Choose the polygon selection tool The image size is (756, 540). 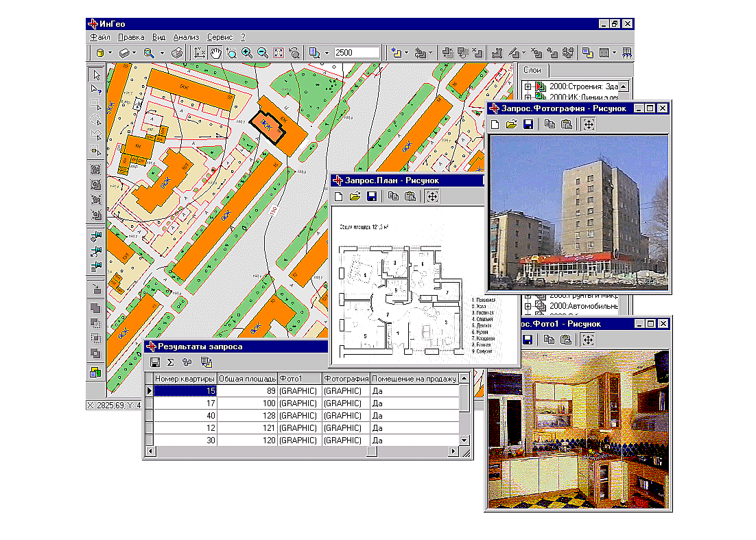(96, 134)
